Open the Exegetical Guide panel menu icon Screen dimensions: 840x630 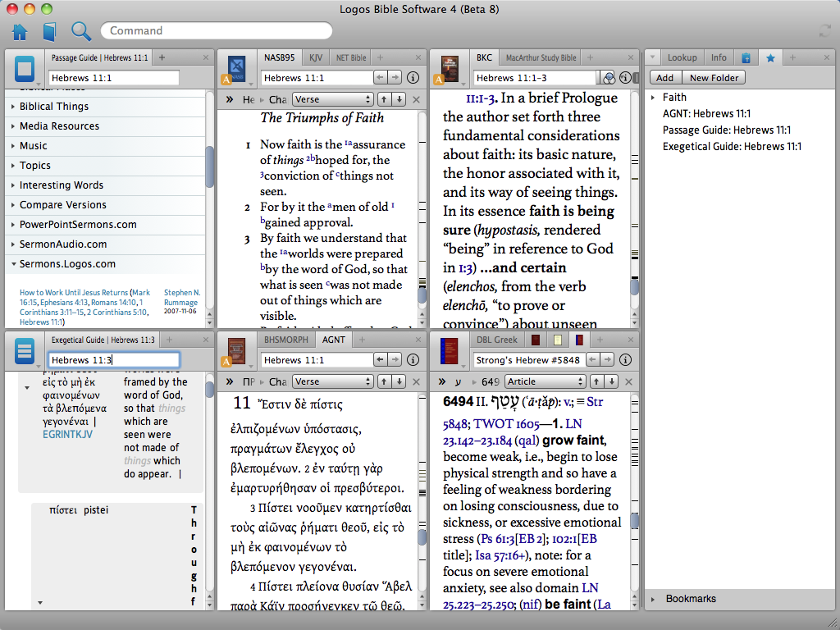click(x=25, y=350)
